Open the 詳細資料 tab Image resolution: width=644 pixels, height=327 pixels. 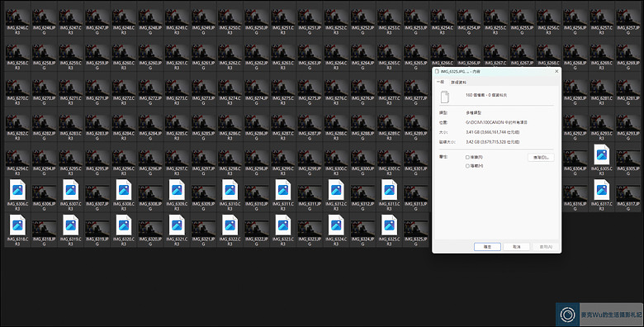(458, 83)
